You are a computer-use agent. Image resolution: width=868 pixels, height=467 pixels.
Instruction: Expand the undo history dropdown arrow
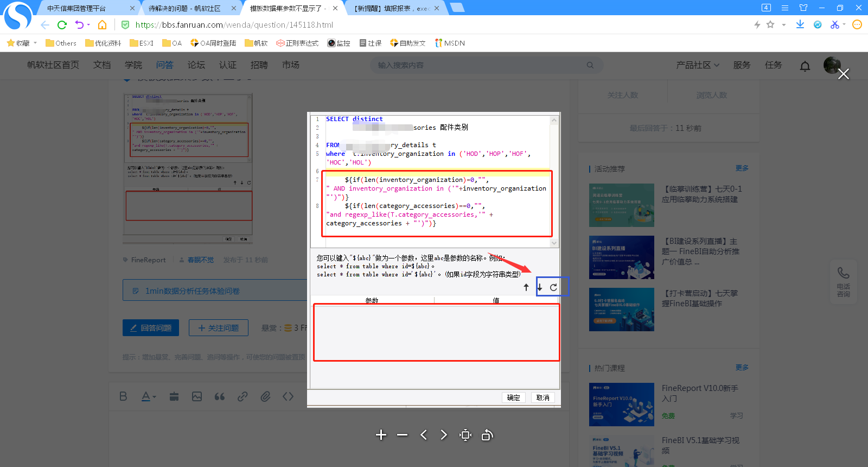coord(88,25)
